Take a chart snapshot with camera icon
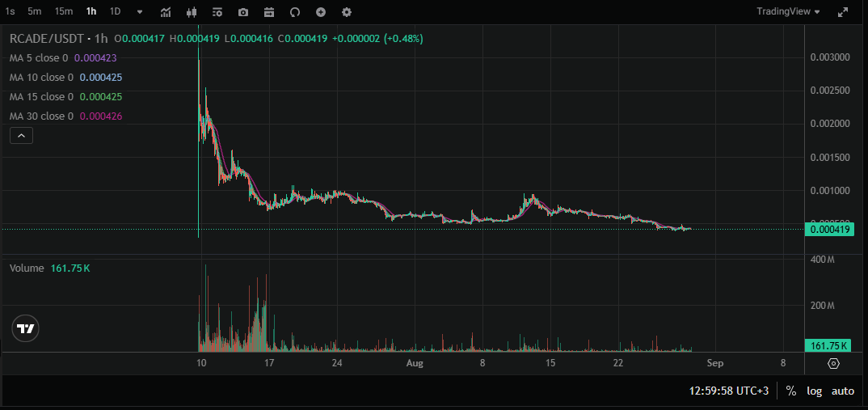Image resolution: width=868 pixels, height=410 pixels. tap(243, 12)
